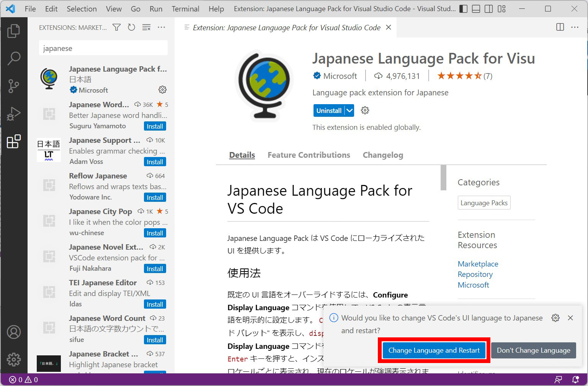
Task: Open the notifications bell in status bar
Action: pyautogui.click(x=575, y=379)
